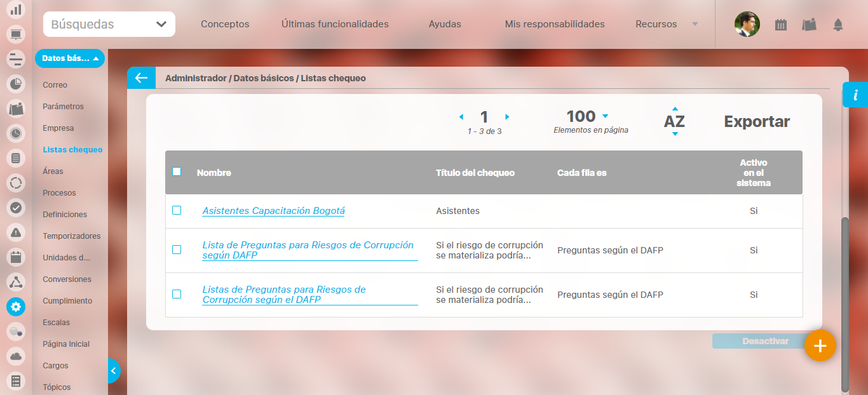Click the orange plus add button

pos(820,346)
